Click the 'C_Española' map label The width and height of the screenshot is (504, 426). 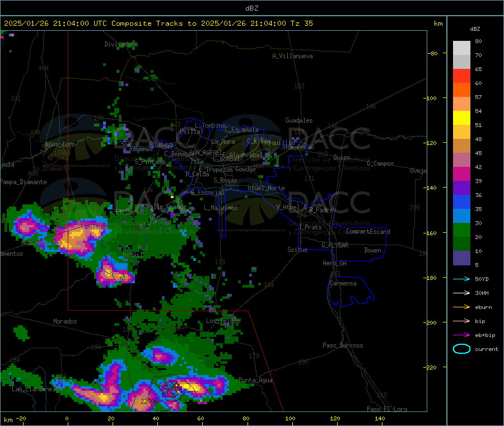tap(241, 130)
